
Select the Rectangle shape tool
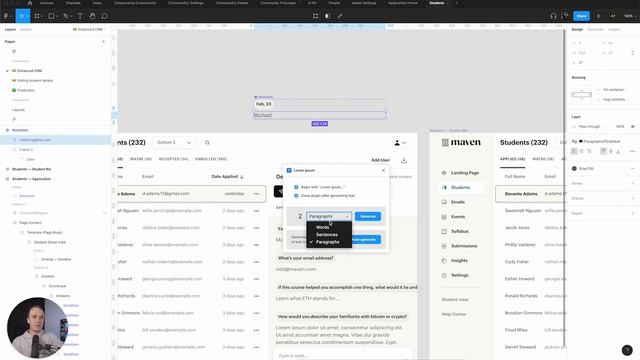click(51, 16)
